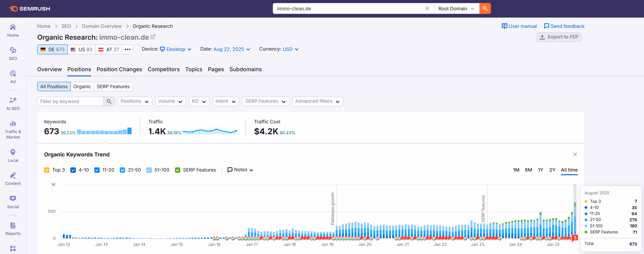Open the SEO sidebar section

13,54
